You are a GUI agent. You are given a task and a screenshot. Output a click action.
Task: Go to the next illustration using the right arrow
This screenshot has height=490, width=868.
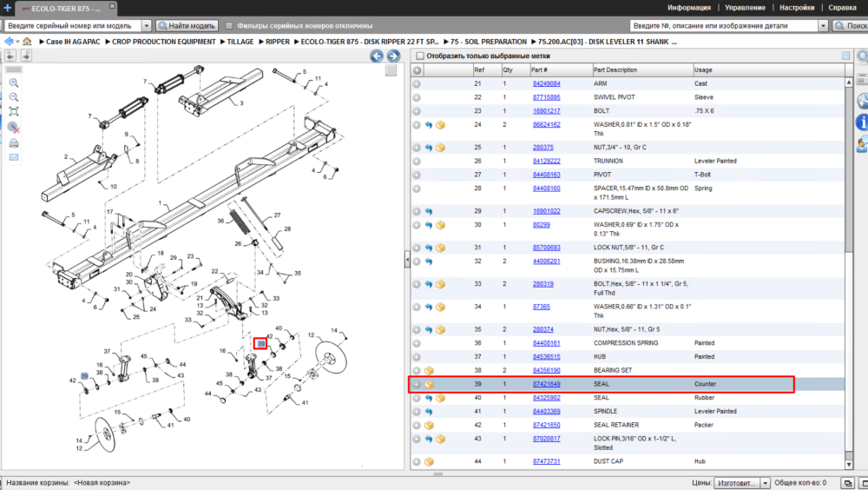(x=393, y=56)
